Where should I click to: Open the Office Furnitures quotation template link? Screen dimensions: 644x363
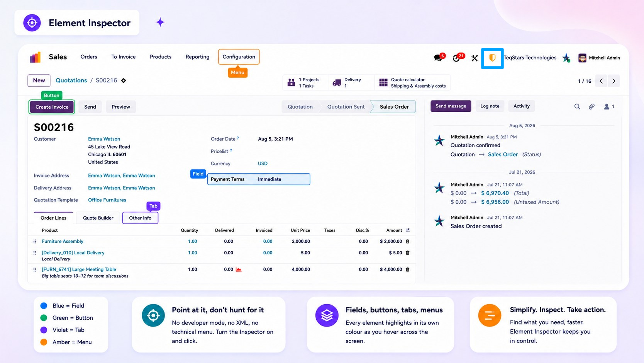tap(107, 200)
